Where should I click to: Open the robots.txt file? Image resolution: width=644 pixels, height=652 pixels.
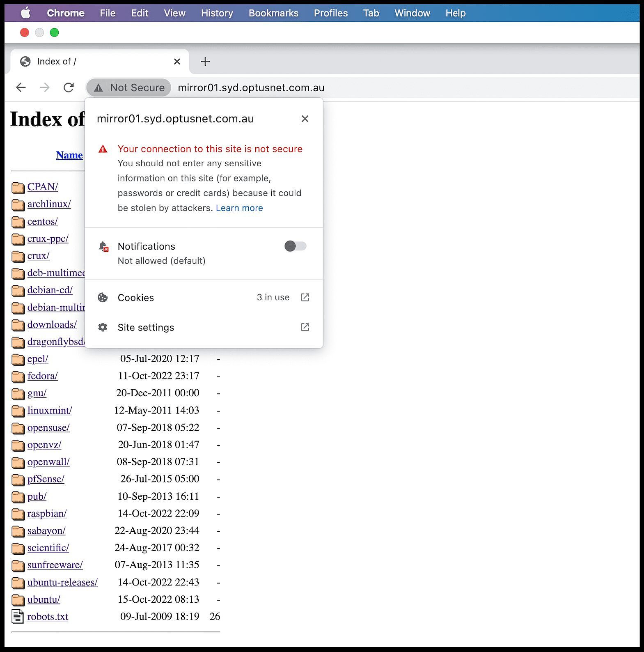(x=48, y=617)
